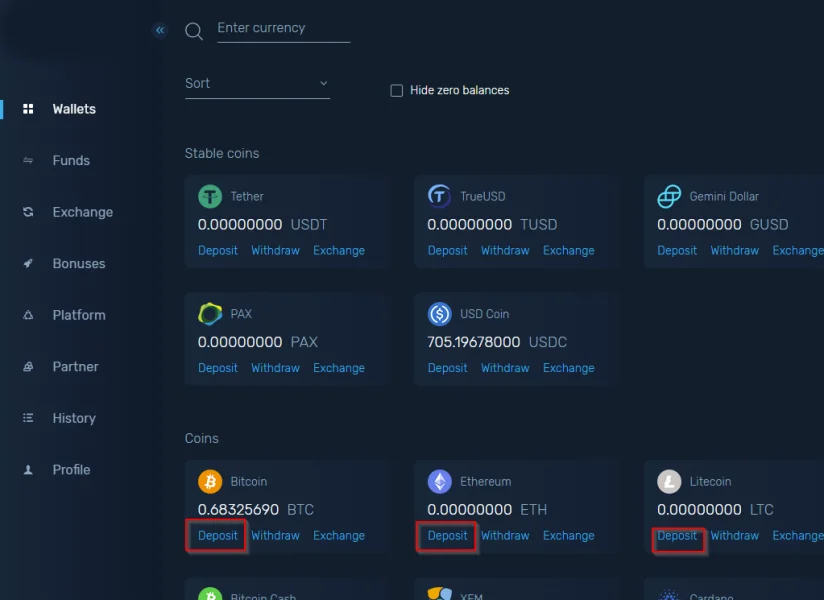This screenshot has width=824, height=600.
Task: Click the 0.00000000 LTC balance
Action: click(715, 510)
